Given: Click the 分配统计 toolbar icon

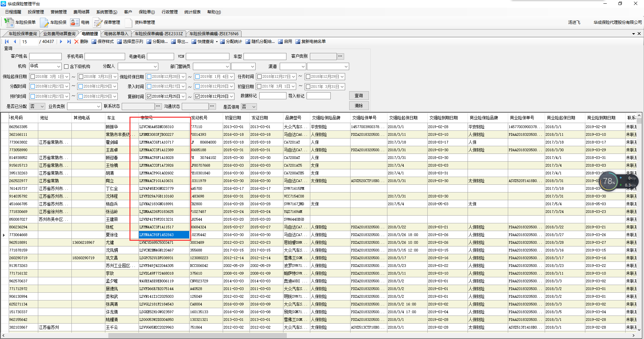Looking at the screenshot, I should pyautogui.click(x=222, y=42).
